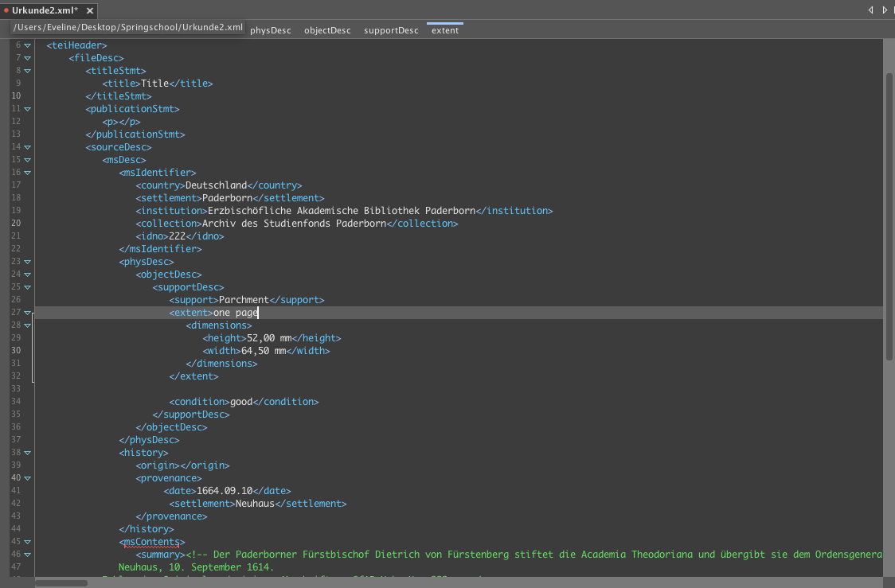Collapse the history fold on line 38
This screenshot has width=895, height=588.
point(27,453)
